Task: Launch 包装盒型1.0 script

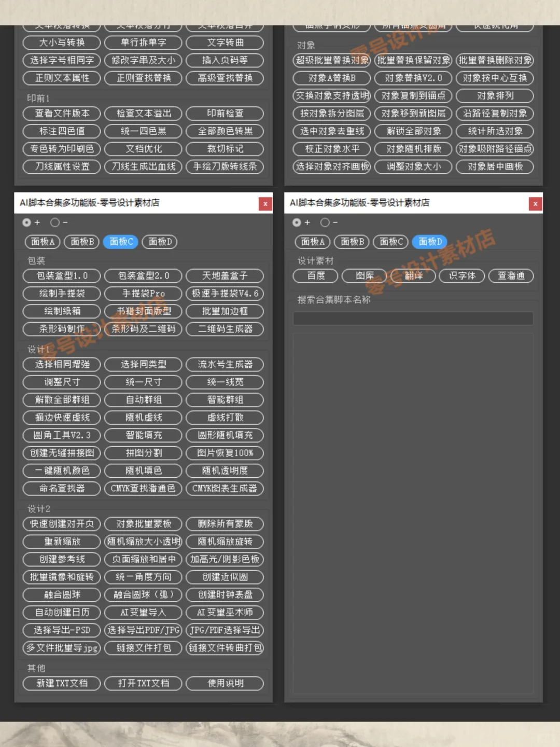Action: point(62,276)
